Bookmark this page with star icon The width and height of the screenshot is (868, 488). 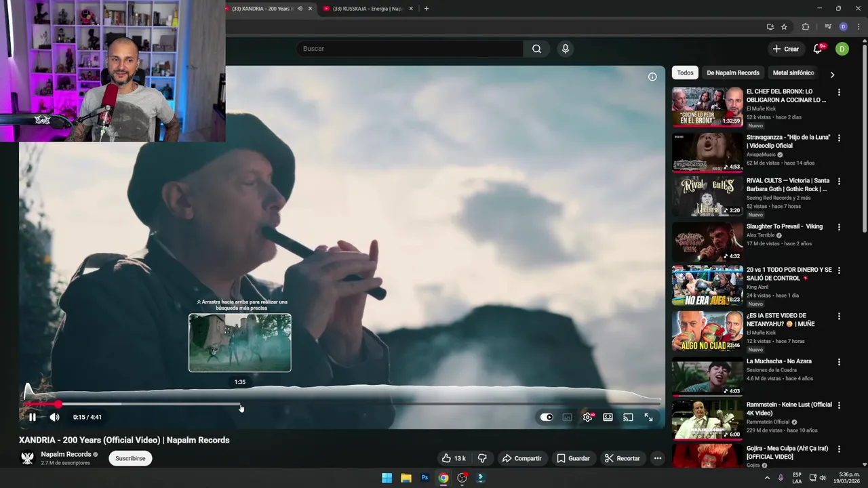point(784,27)
